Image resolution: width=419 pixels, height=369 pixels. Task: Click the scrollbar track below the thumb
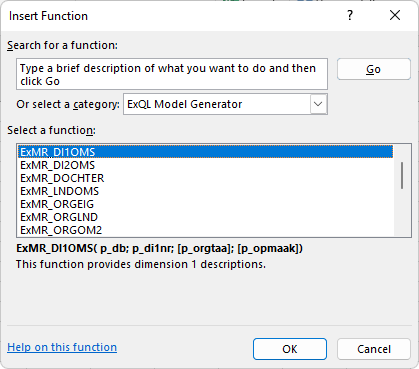[402, 212]
